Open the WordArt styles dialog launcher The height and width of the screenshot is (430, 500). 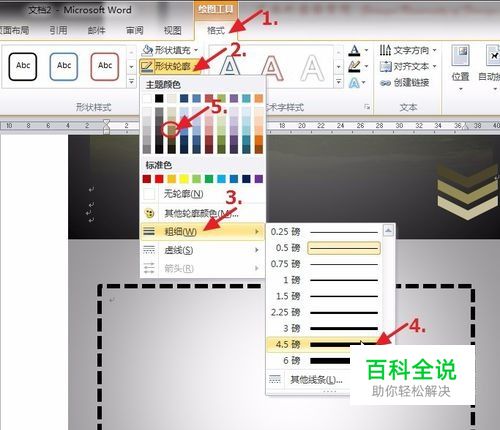coord(367,107)
